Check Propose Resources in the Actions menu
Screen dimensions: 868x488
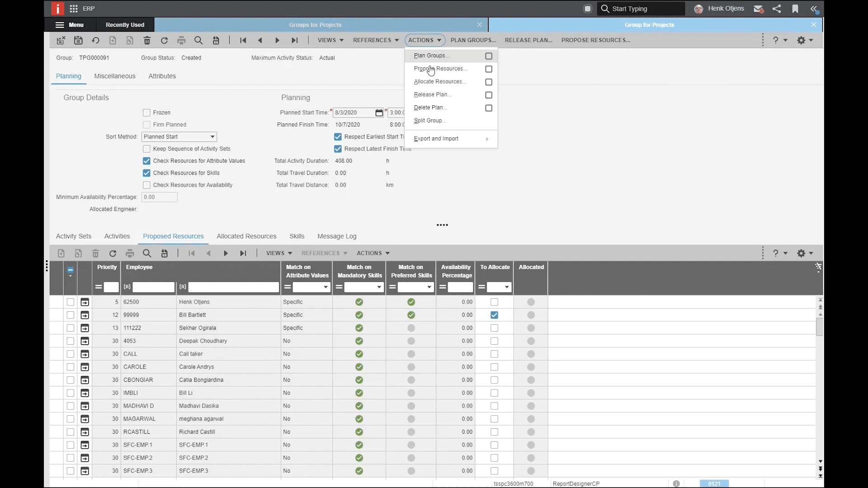tap(489, 69)
